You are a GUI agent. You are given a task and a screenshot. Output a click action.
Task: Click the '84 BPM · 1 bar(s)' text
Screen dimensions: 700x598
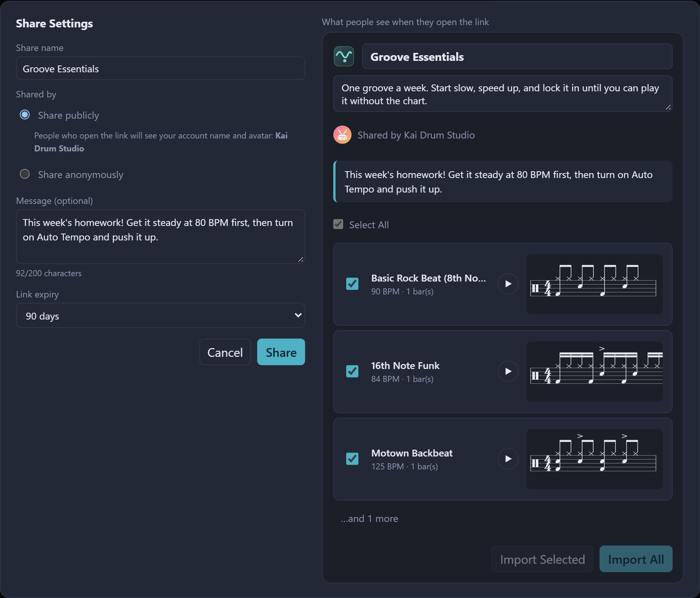[x=402, y=379]
